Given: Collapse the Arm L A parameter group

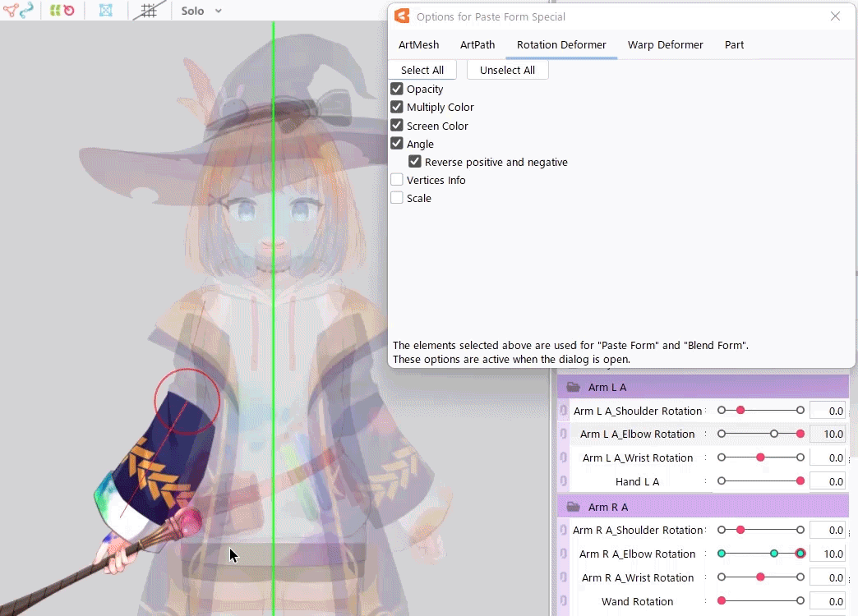Looking at the screenshot, I should pyautogui.click(x=574, y=387).
